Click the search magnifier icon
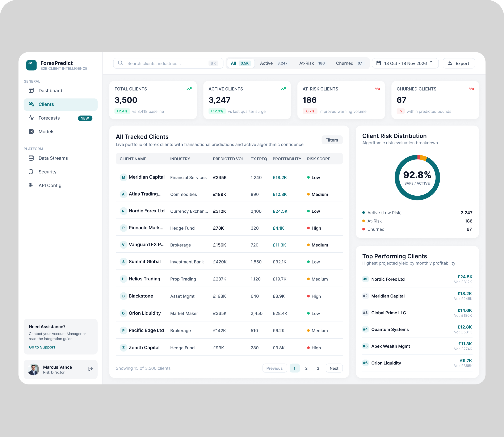The height and width of the screenshot is (437, 504). tap(120, 63)
